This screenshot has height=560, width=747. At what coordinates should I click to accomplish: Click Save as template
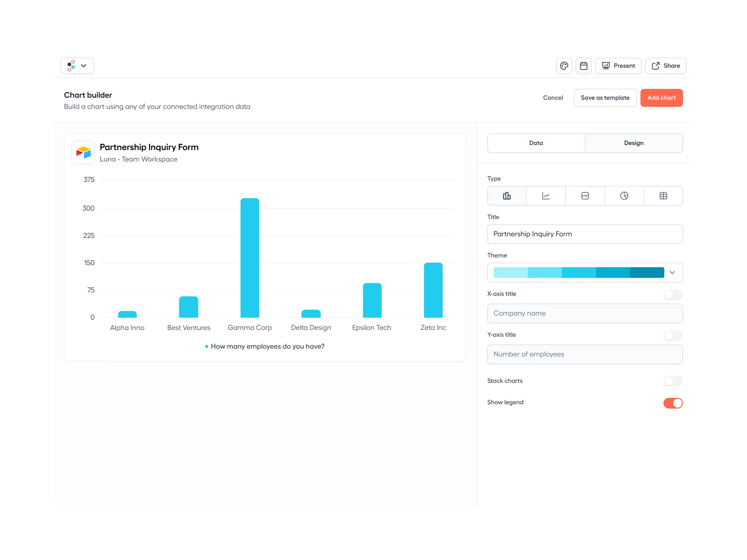coord(605,98)
